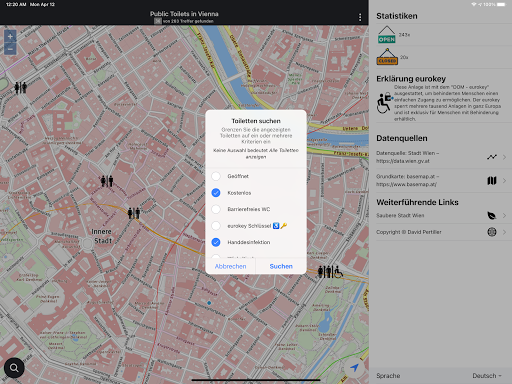512x384 pixels.
Task: Click the filter icon beside results count
Action: click(x=158, y=21)
